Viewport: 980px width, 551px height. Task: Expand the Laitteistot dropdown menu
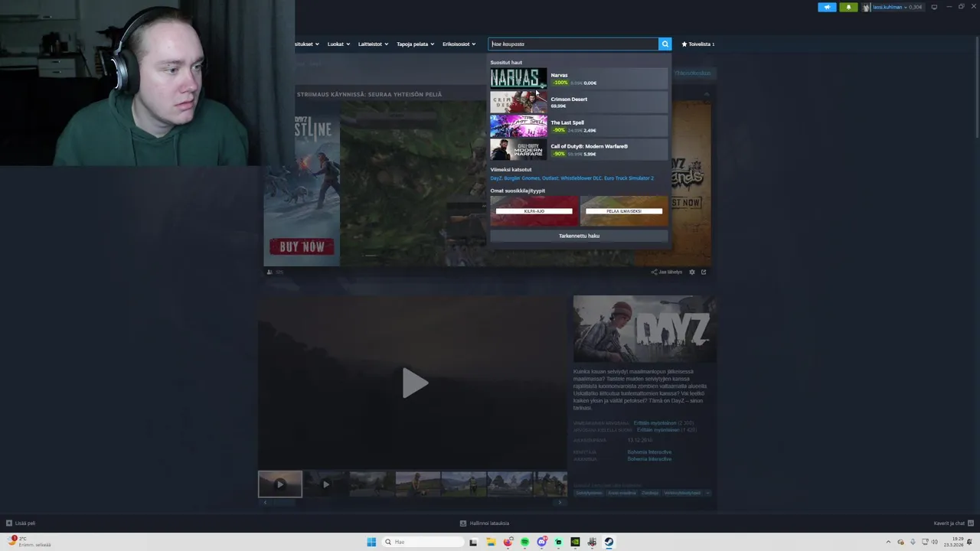[x=373, y=44]
